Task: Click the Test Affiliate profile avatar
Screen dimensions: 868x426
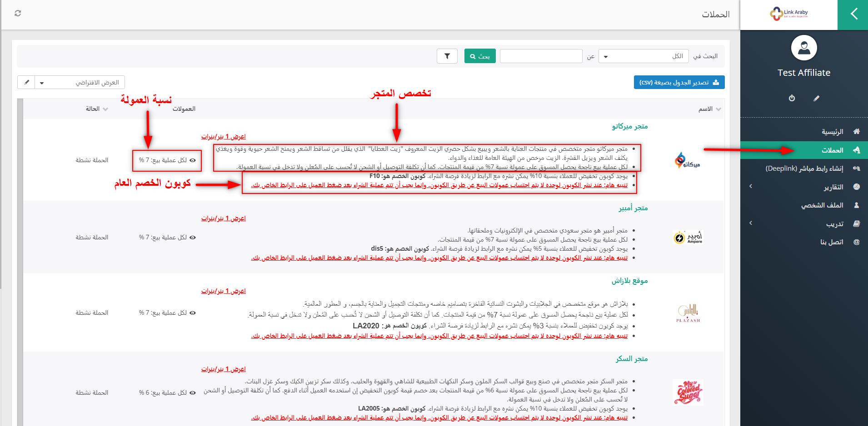Action: point(804,48)
